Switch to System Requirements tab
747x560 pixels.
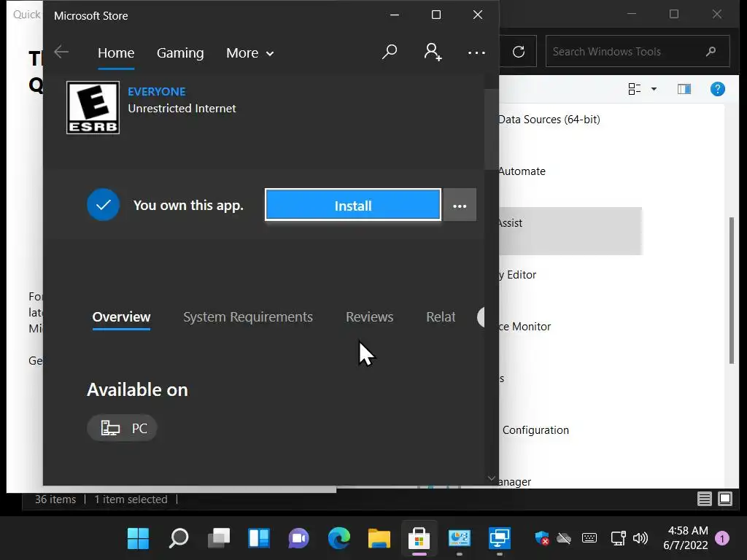coord(248,317)
